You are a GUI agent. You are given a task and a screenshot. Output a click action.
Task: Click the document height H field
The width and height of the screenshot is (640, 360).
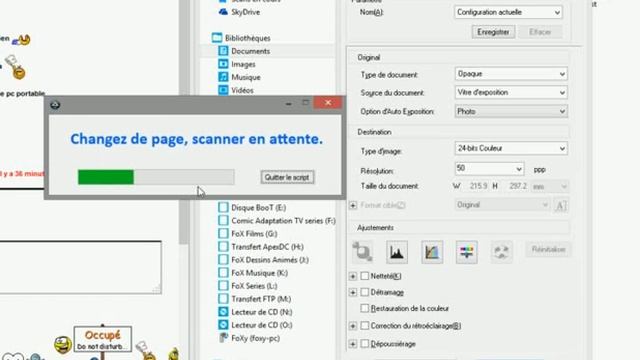[x=517, y=186]
